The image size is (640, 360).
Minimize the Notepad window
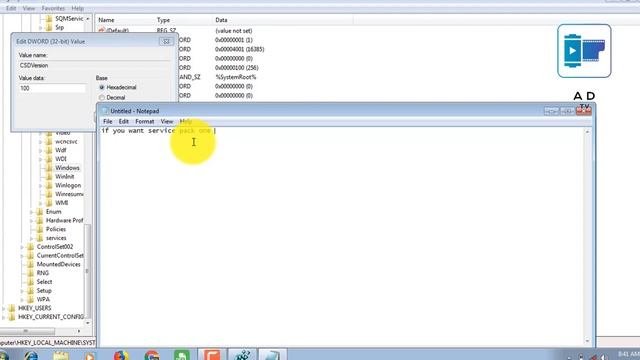point(551,111)
